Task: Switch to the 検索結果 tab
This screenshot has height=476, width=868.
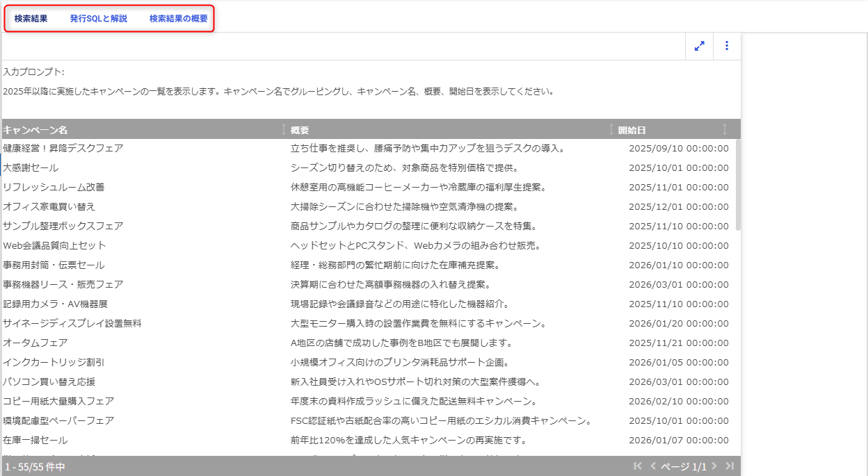Action: pos(31,19)
